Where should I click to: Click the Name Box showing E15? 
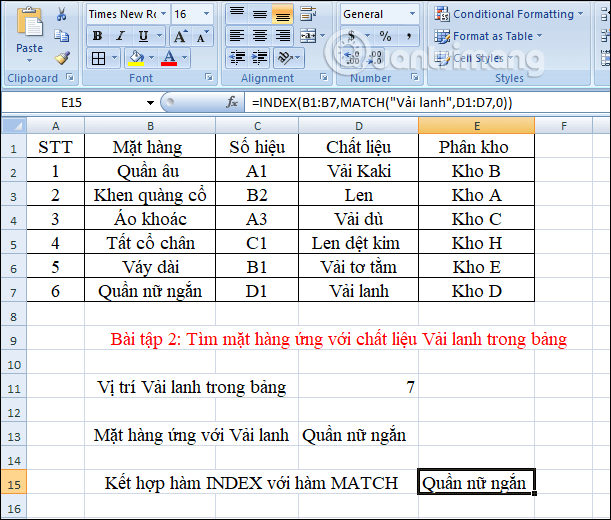[72, 103]
